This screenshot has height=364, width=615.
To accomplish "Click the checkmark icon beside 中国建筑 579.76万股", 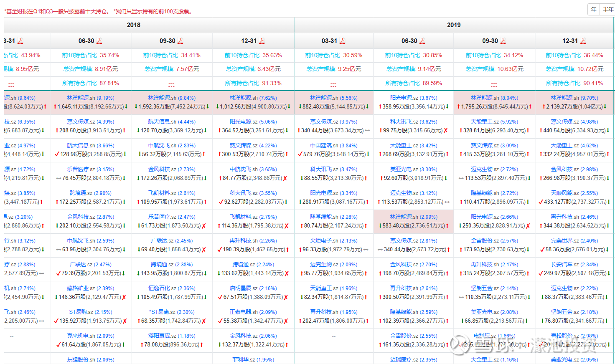I will point(300,154).
